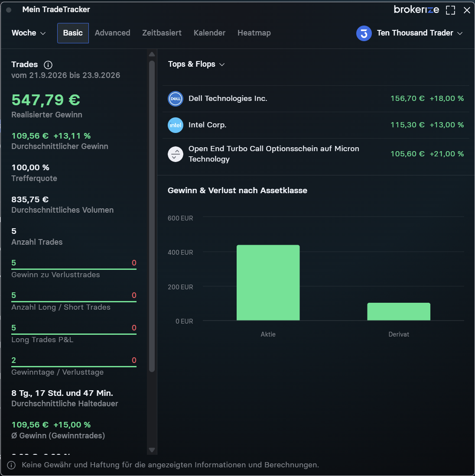Click the Realisierter Gewinn label
475x476 pixels.
(47, 115)
